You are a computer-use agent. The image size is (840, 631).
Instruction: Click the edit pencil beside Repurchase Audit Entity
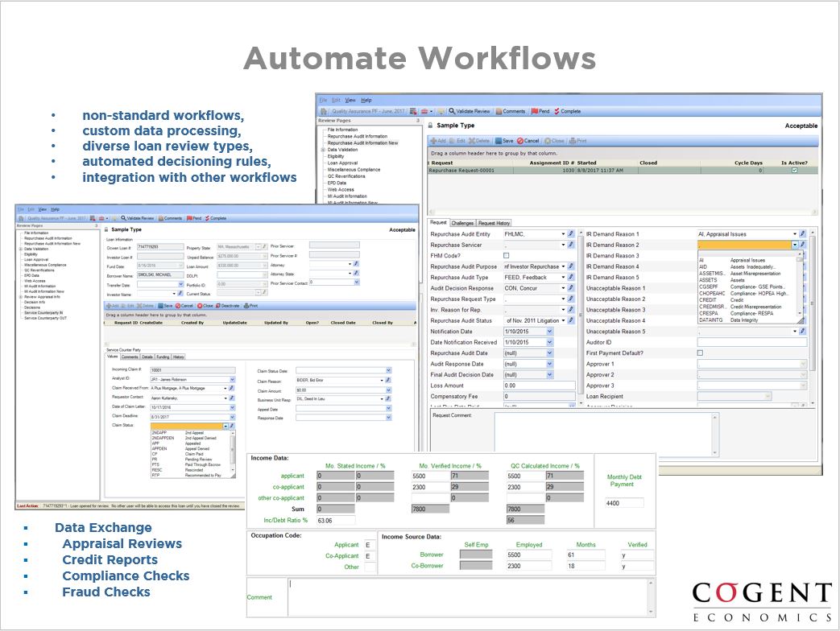tap(570, 233)
